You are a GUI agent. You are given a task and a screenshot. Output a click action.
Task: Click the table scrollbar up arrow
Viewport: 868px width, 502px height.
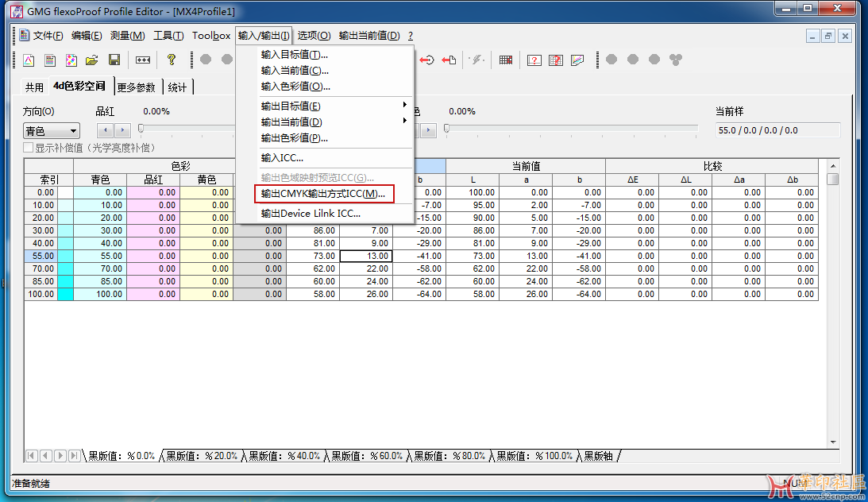click(832, 165)
